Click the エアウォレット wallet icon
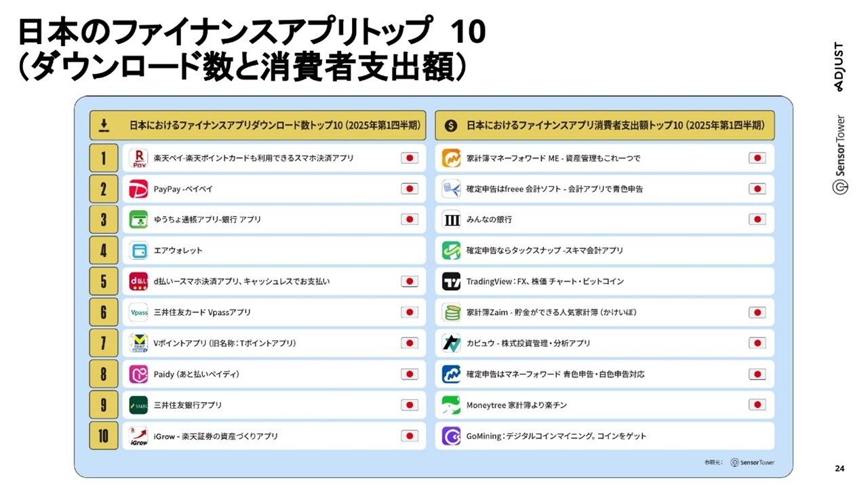 pos(138,251)
